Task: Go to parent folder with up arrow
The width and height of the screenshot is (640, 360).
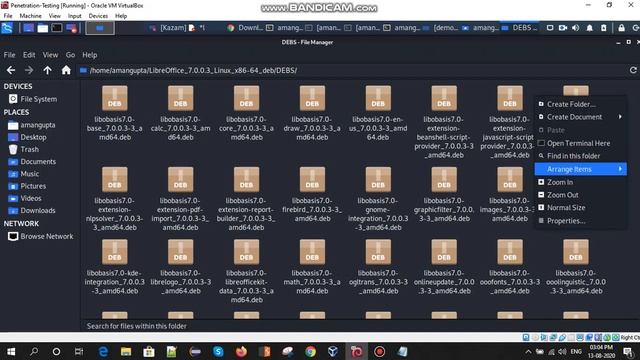Action: (x=47, y=70)
